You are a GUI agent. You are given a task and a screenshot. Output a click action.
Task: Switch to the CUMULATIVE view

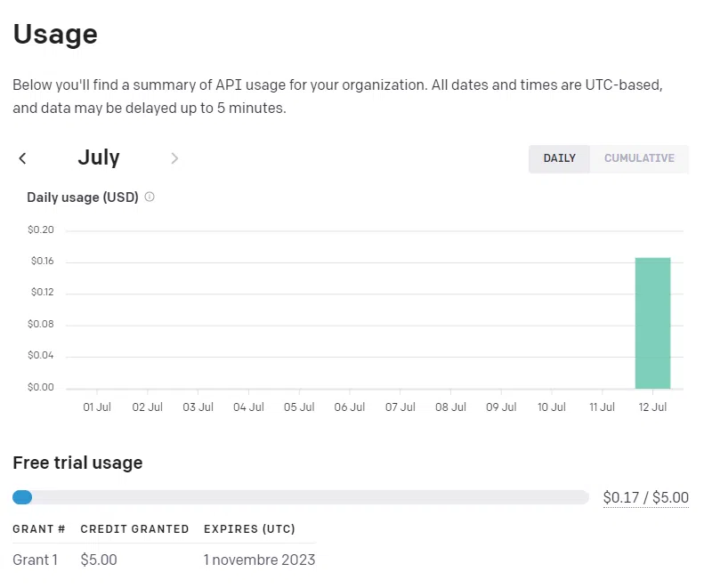pyautogui.click(x=639, y=158)
